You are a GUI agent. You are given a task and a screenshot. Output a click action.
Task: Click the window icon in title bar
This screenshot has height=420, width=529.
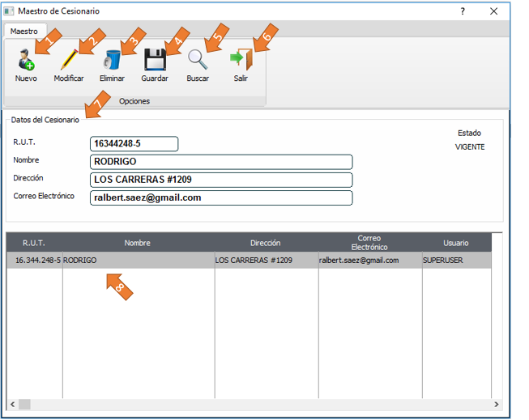9,11
